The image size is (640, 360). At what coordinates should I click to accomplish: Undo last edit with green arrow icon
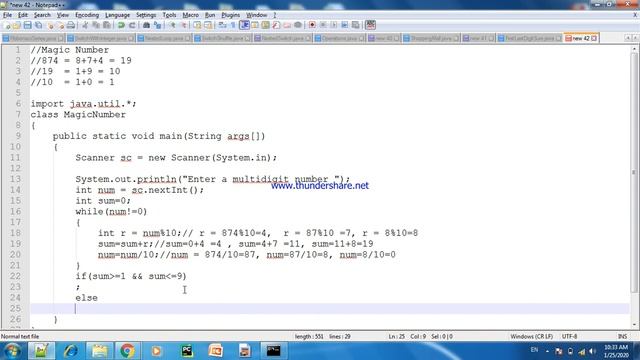point(121,25)
